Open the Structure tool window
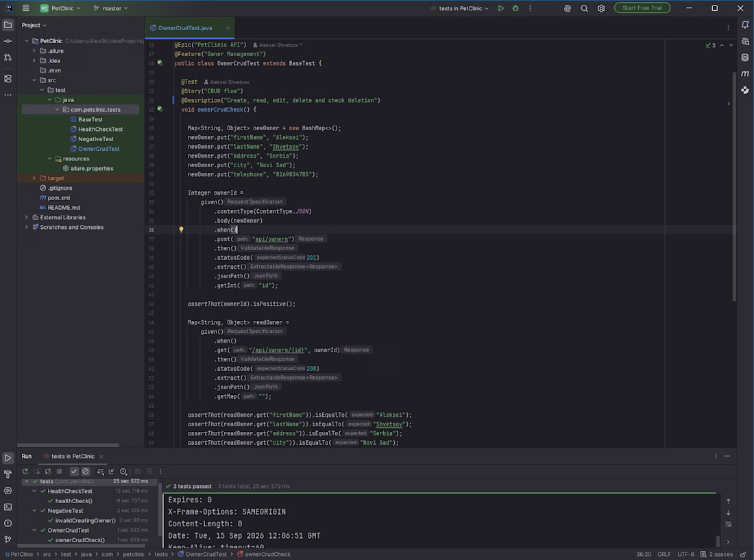754x560 pixels. pyautogui.click(x=8, y=78)
